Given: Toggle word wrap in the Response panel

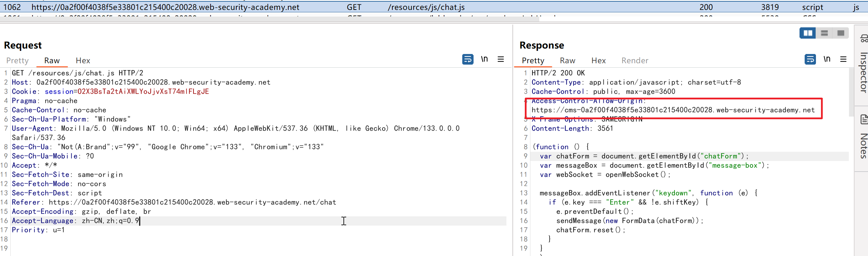Looking at the screenshot, I should [810, 59].
